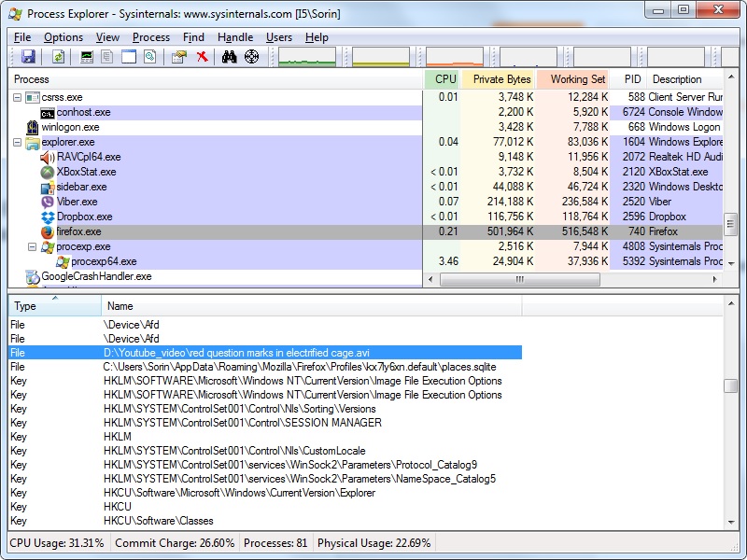Click the upper pane scroll left arrow
This screenshot has height=560, width=747.
pyautogui.click(x=430, y=279)
